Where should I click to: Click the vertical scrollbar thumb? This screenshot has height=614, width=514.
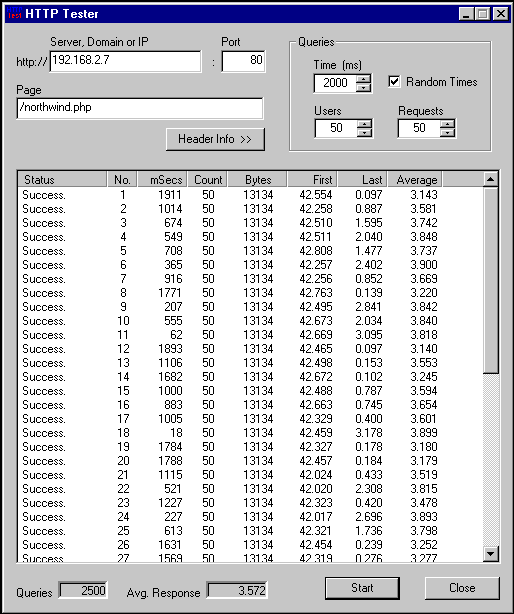point(491,280)
